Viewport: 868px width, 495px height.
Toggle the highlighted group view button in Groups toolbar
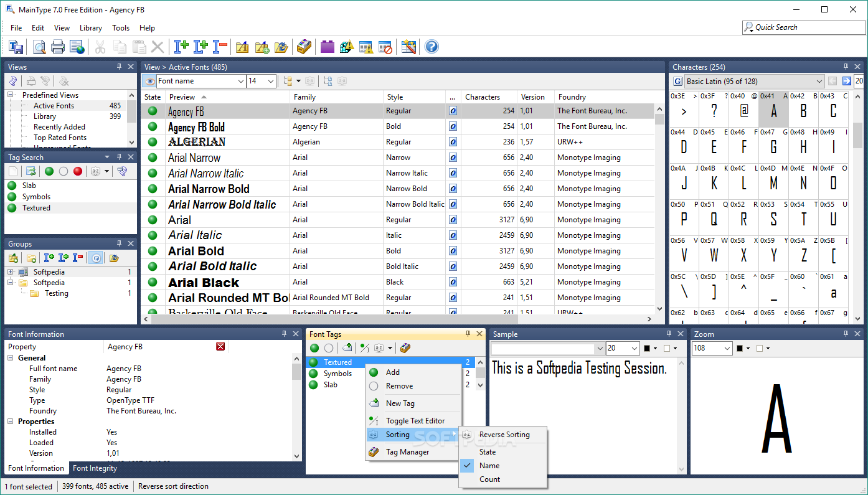96,258
